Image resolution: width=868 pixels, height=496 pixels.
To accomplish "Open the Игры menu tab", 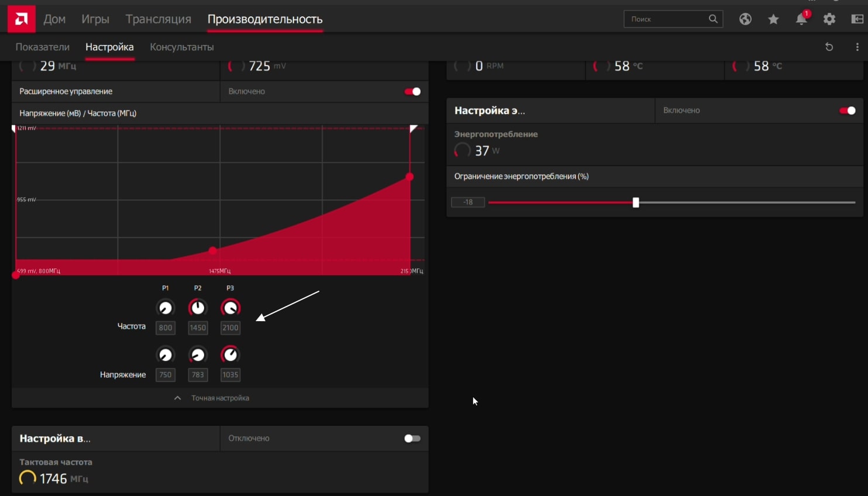I will (x=95, y=19).
